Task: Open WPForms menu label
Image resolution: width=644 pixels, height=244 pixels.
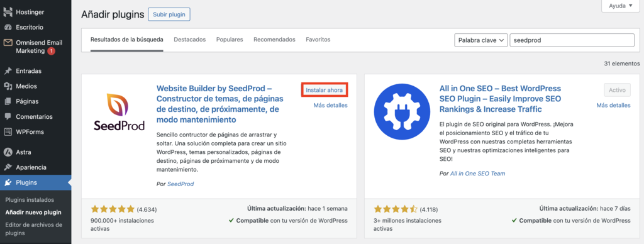Action: click(x=30, y=132)
